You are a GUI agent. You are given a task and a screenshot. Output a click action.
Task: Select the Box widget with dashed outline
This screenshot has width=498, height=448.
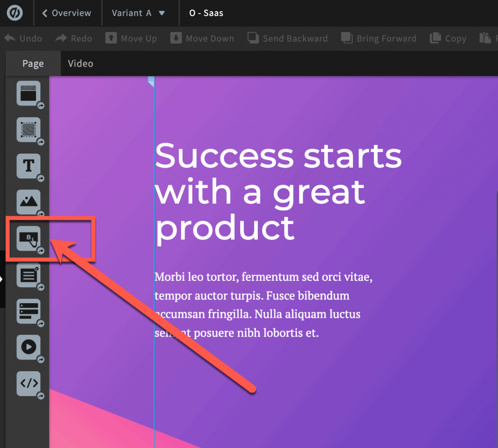pos(29,129)
